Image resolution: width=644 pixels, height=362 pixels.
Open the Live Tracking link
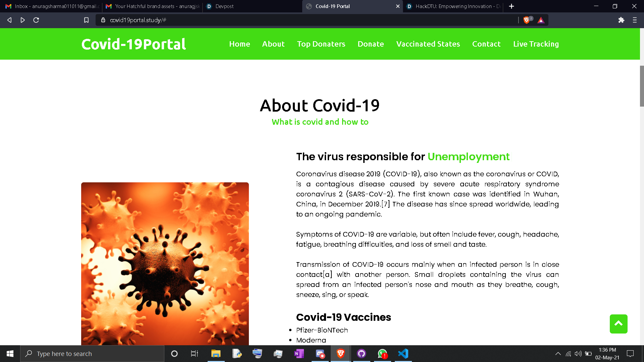pos(536,44)
